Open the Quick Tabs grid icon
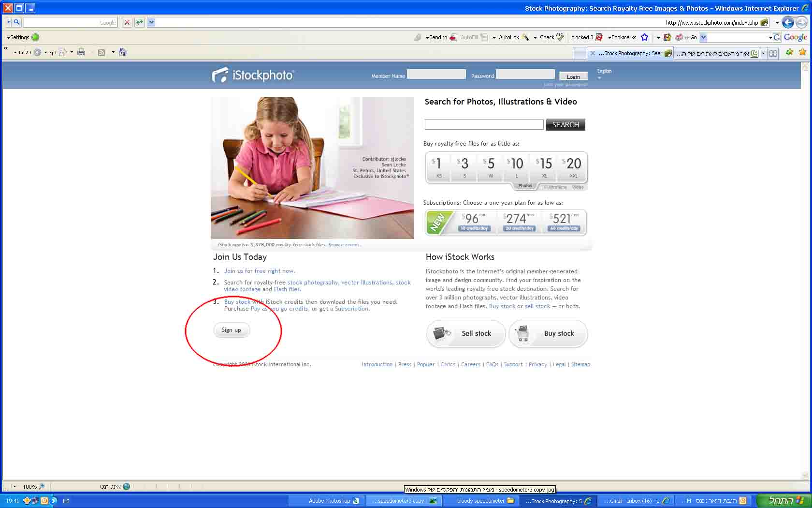 773,53
